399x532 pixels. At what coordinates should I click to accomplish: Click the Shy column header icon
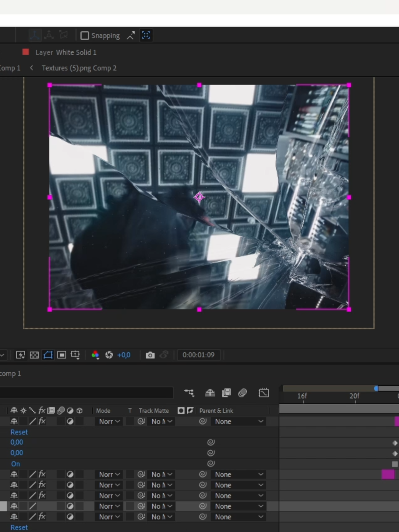(14, 410)
